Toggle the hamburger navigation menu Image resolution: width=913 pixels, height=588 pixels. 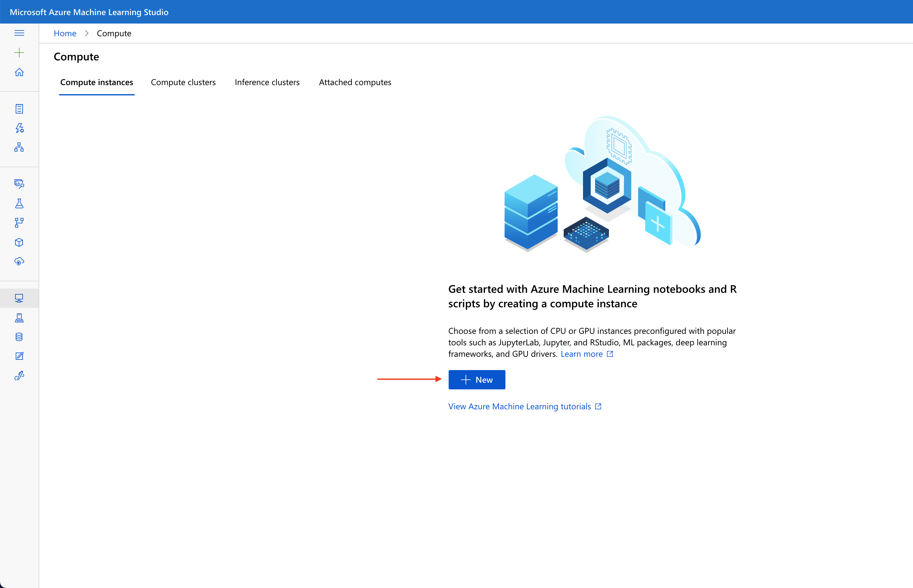tap(19, 33)
